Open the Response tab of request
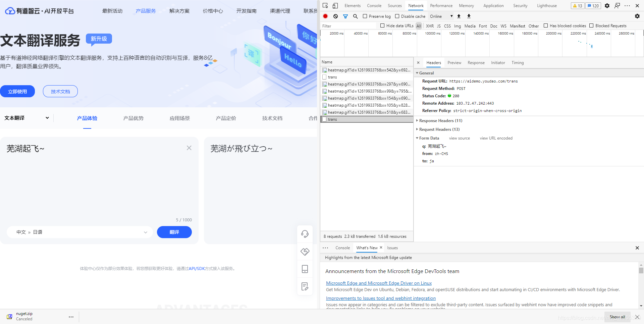This screenshot has width=644, height=324. point(476,63)
